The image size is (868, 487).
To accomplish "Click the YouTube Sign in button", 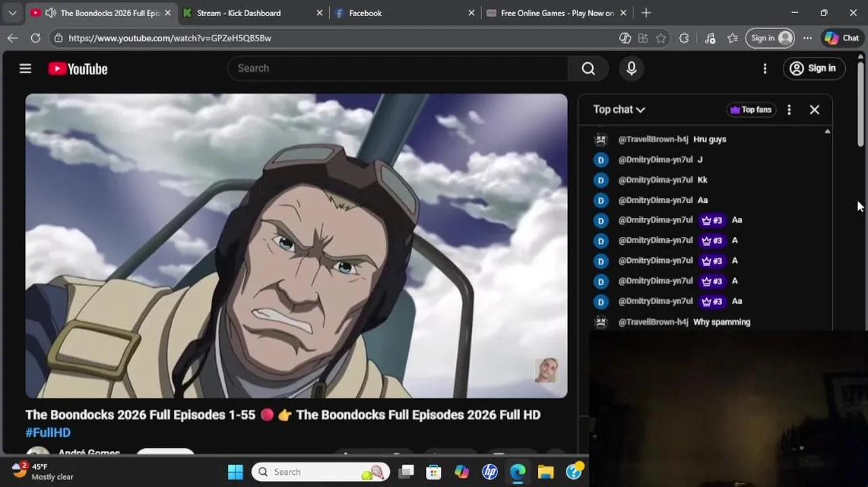I will pos(814,68).
